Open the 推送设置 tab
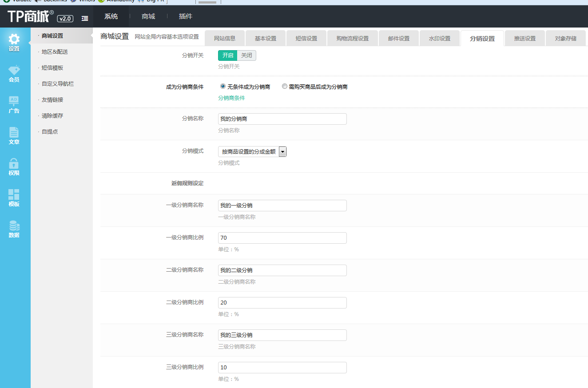The width and height of the screenshot is (588, 388). point(525,38)
